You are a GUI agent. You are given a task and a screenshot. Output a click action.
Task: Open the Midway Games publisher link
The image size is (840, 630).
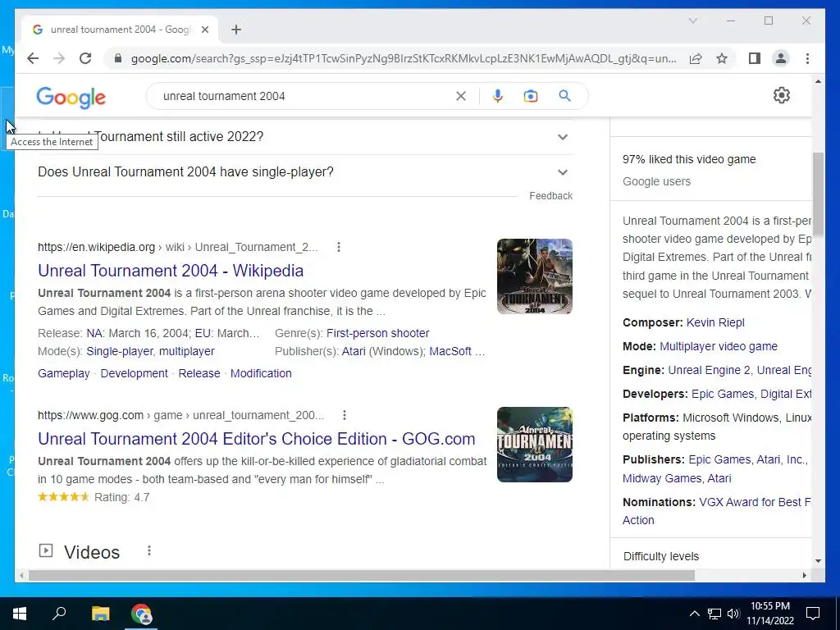(x=662, y=478)
